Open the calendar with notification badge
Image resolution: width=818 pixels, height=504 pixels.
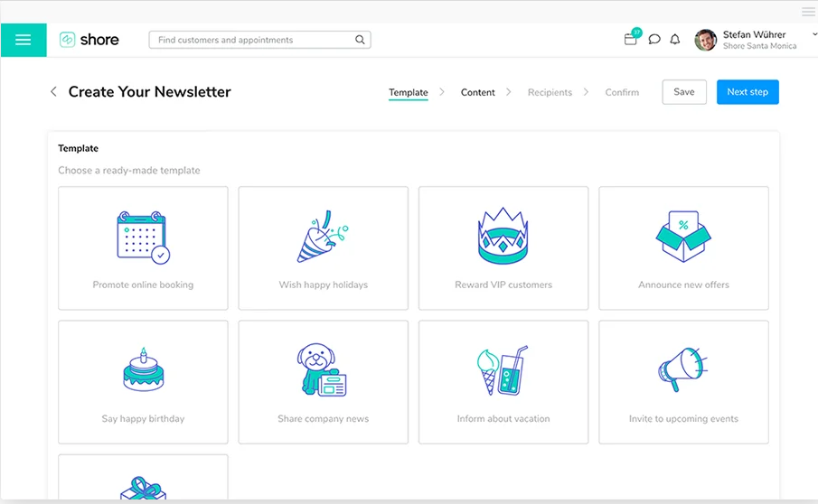(631, 38)
